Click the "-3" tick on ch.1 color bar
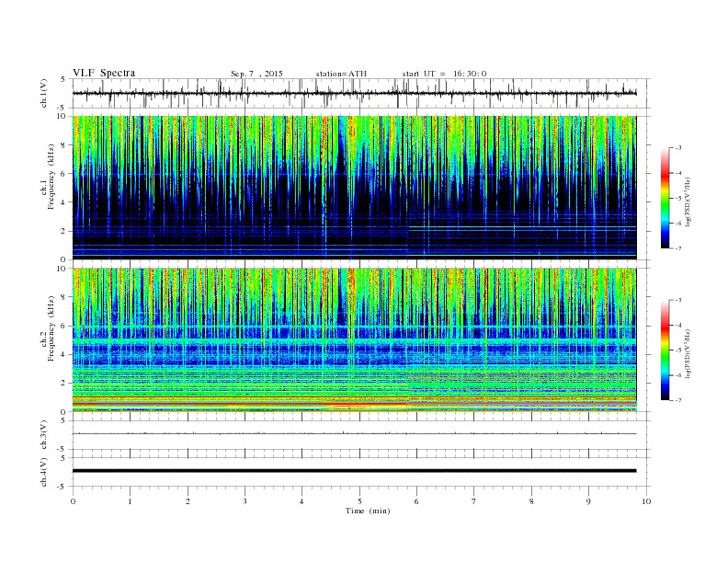 pyautogui.click(x=678, y=148)
